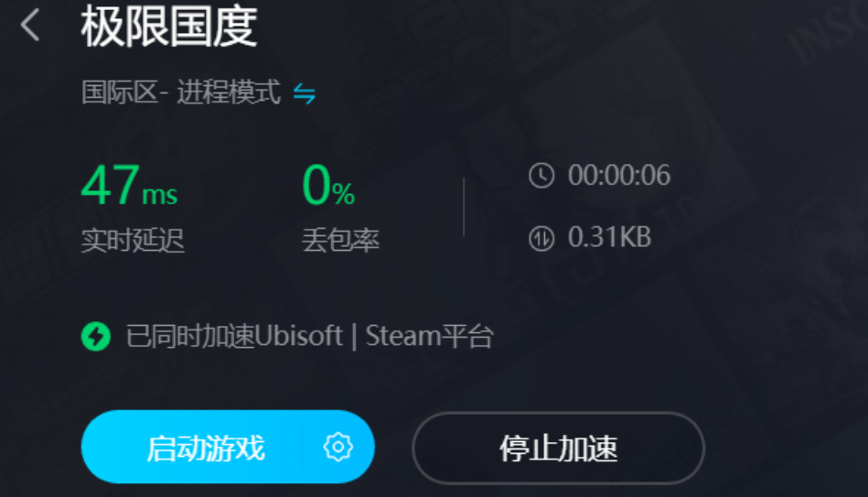Screen dimensions: 868x497
Task: Click the 丢包率 label
Action: tap(340, 241)
